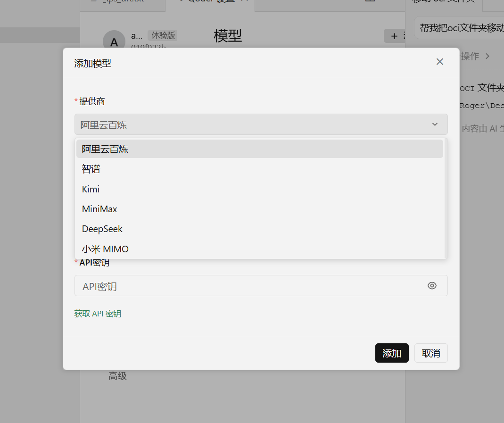Image resolution: width=504 pixels, height=423 pixels.
Task: Choose 智谱 as the provider
Action: pyautogui.click(x=260, y=169)
